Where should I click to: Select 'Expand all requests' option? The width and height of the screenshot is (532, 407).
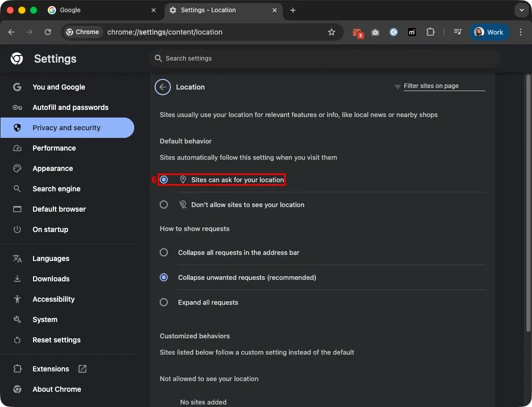pos(164,302)
